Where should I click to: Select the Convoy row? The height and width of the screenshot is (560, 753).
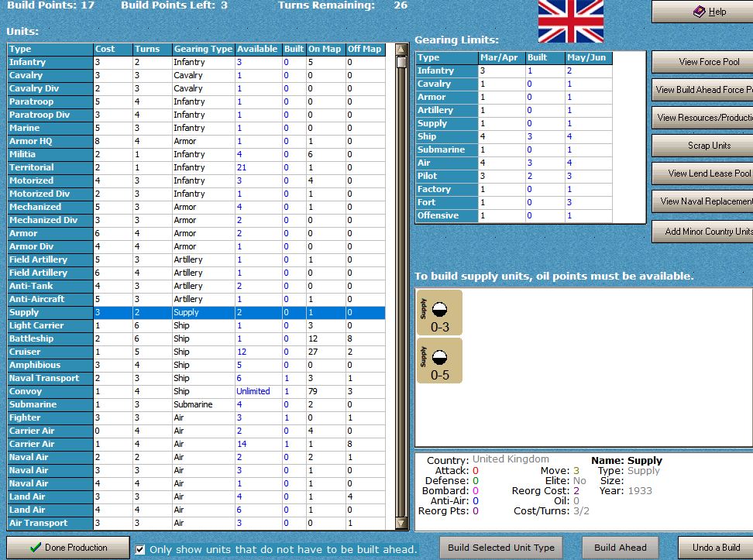point(196,391)
